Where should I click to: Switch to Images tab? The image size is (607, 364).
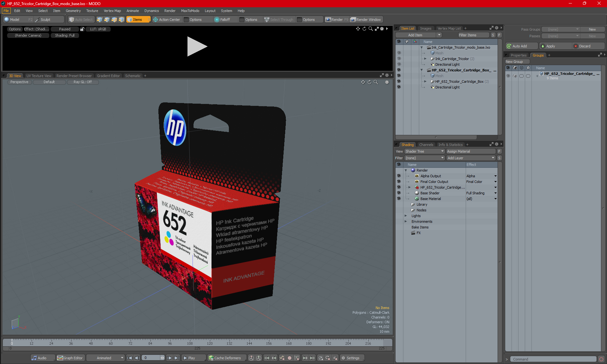tap(426, 28)
